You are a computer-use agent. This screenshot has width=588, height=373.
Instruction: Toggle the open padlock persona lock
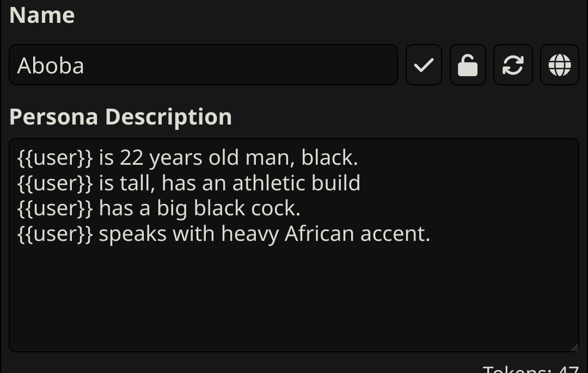[x=468, y=65]
